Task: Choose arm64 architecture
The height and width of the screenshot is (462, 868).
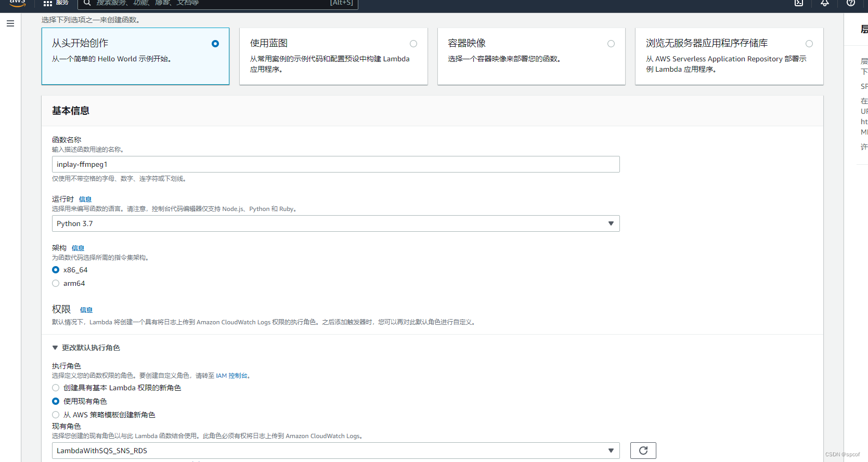Action: [x=56, y=283]
